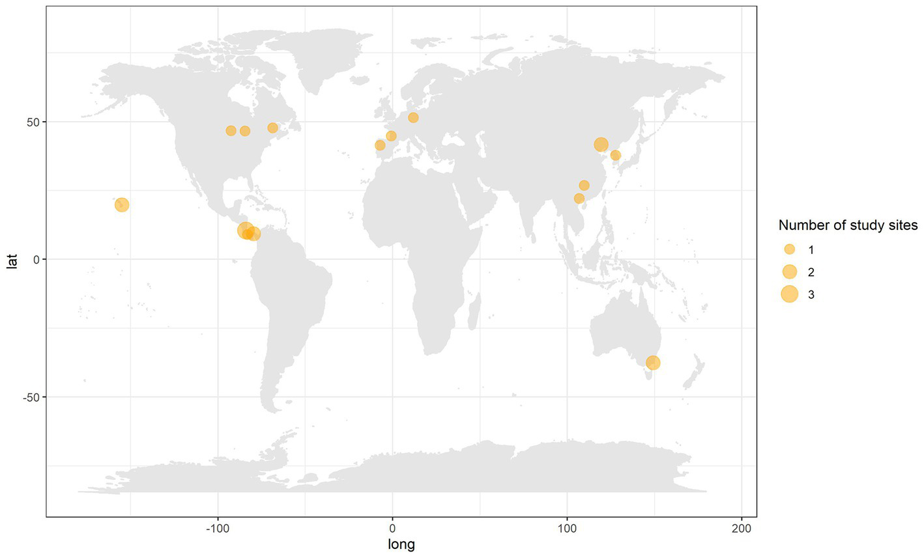Click the legend circle for 3 study sites
The width and height of the screenshot is (924, 560).
789,294
